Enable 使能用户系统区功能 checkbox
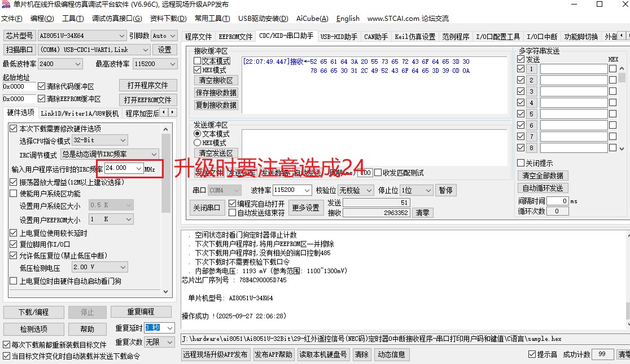Screen dimensions: 630x364 coord(13,194)
